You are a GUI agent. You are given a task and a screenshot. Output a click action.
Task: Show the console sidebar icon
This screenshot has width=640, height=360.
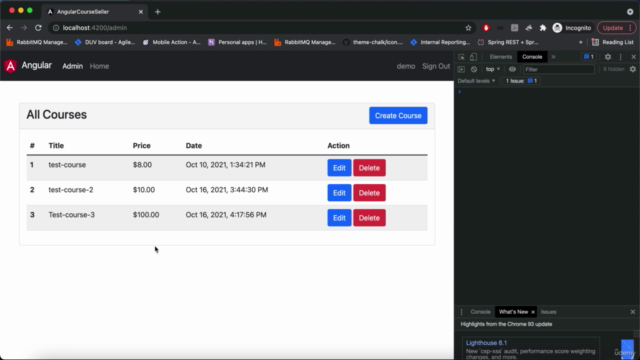coord(461,69)
